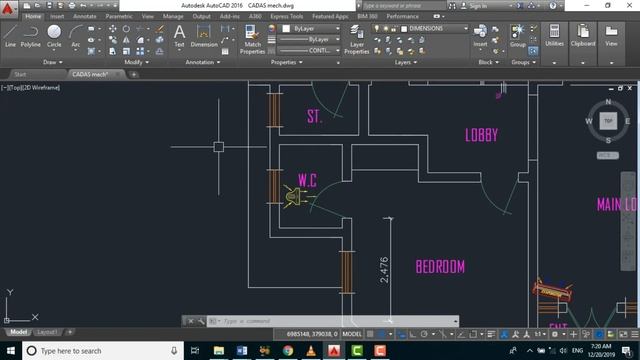The height and width of the screenshot is (360, 640).
Task: Switch to the Express Tools tab
Action: 287,16
